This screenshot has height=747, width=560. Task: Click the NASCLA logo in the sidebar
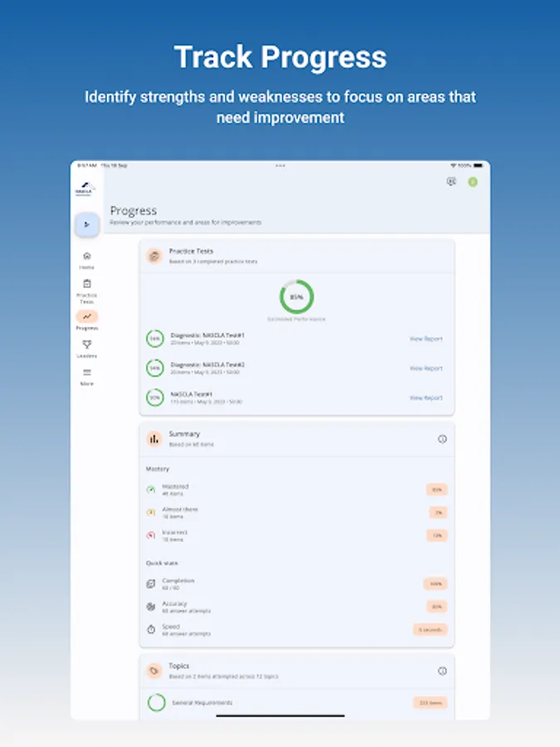coord(85,188)
